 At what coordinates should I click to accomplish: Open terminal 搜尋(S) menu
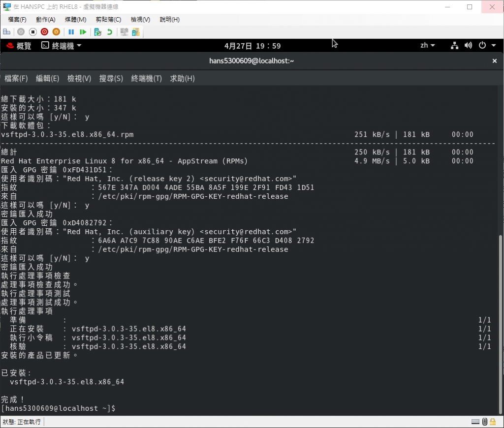tap(111, 78)
